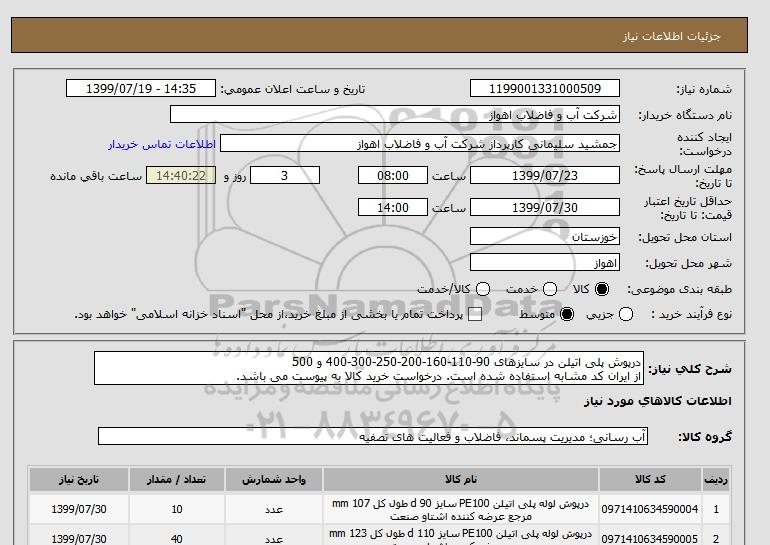The height and width of the screenshot is (545, 770).
Task: Click the اطلاعات کالاهای مورد نیاز heading
Action: (x=658, y=401)
